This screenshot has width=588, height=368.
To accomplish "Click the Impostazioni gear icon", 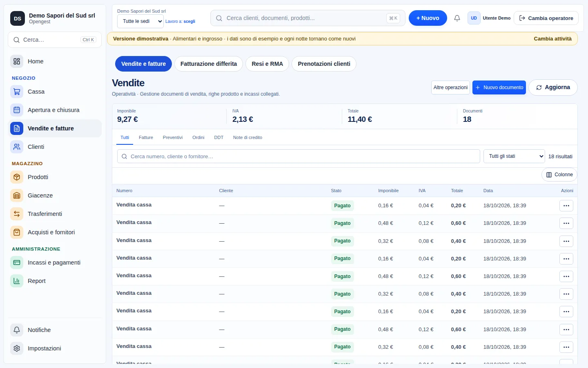I will 17,348.
